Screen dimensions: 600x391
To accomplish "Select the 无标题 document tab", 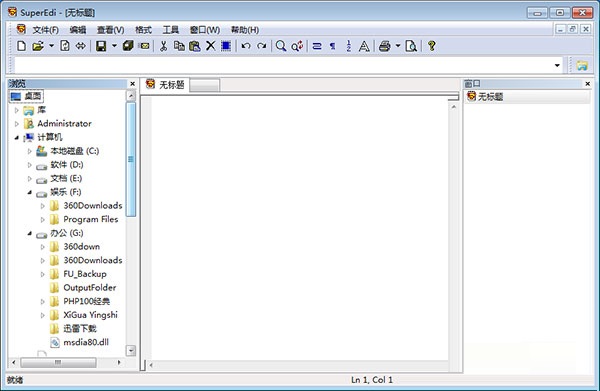I will click(165, 85).
